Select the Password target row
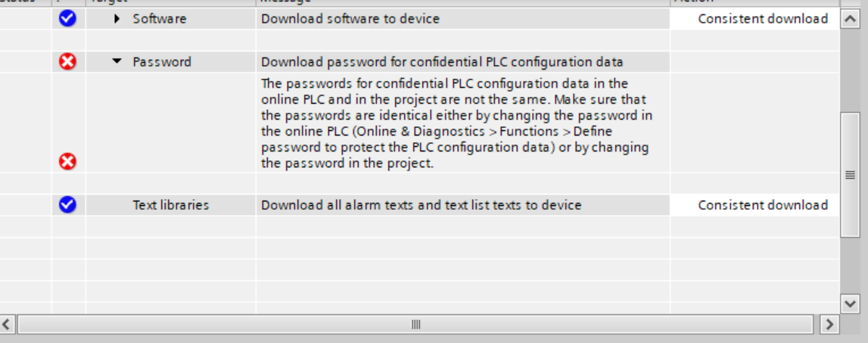 point(162,62)
